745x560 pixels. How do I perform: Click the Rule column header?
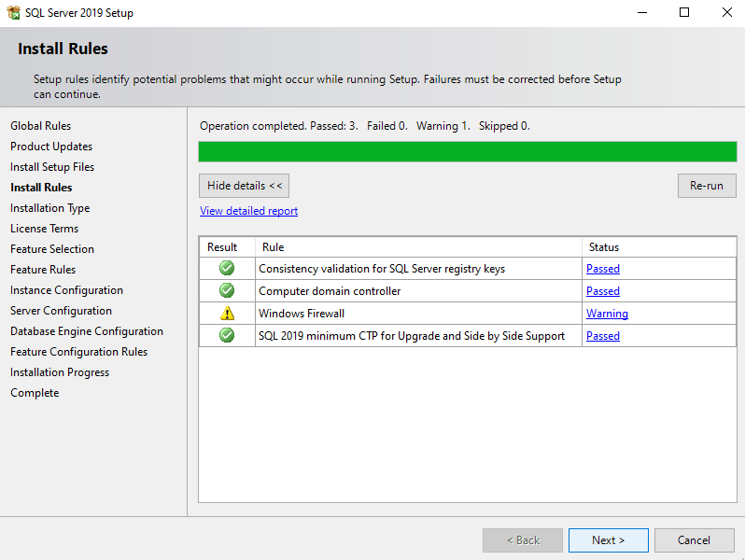click(x=418, y=247)
